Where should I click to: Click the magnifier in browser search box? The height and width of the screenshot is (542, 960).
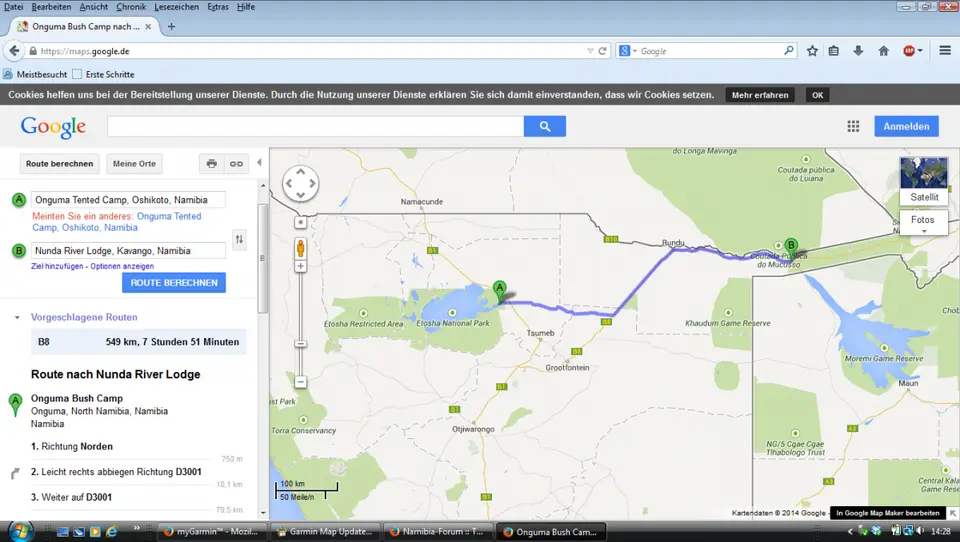pos(789,51)
